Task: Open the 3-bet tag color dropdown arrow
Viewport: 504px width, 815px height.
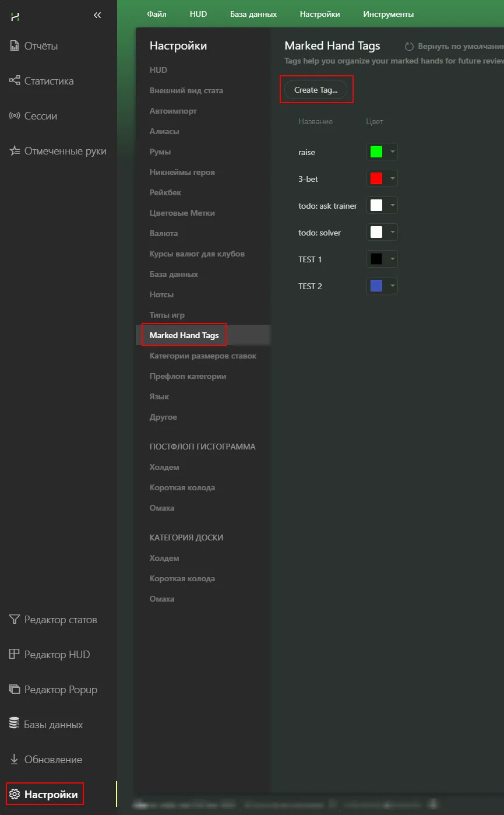Action: [393, 179]
